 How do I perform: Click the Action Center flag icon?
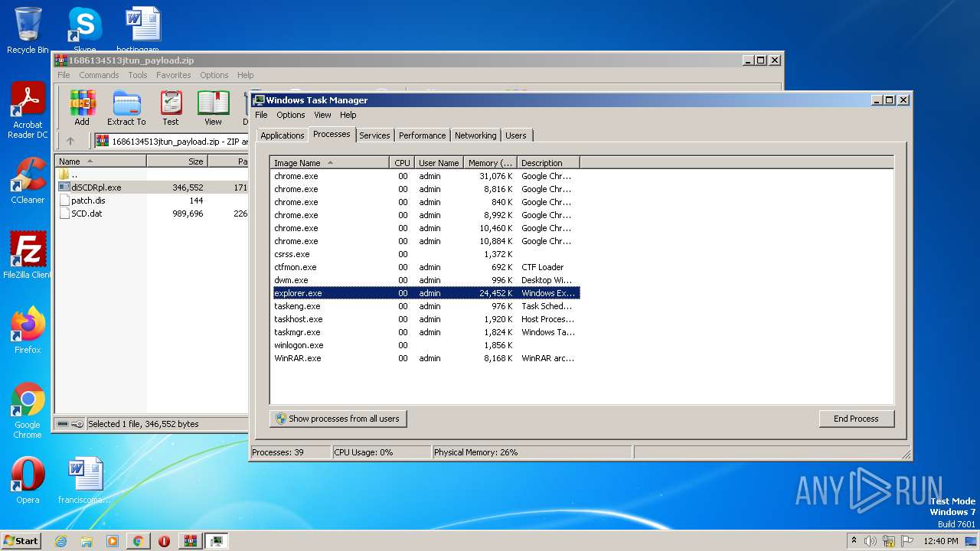[906, 541]
